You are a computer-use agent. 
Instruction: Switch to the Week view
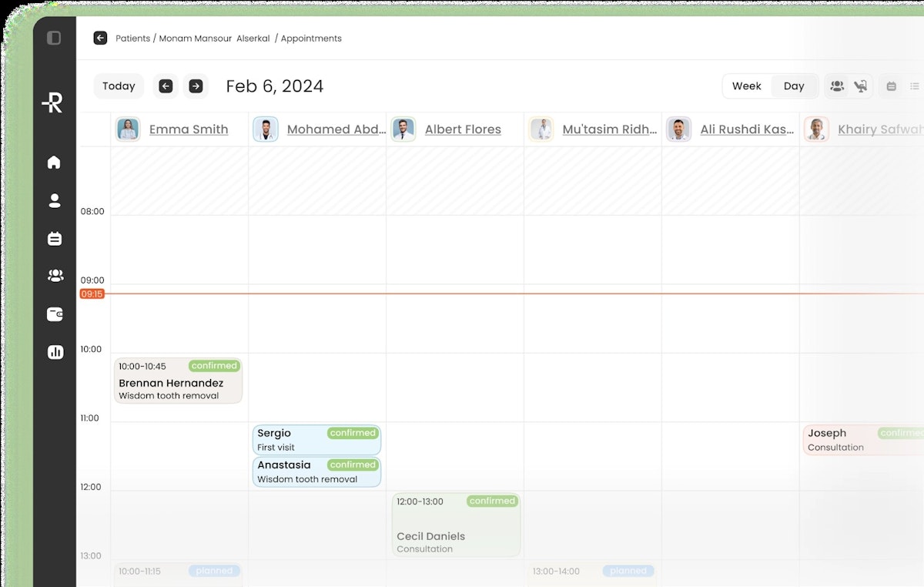(746, 86)
